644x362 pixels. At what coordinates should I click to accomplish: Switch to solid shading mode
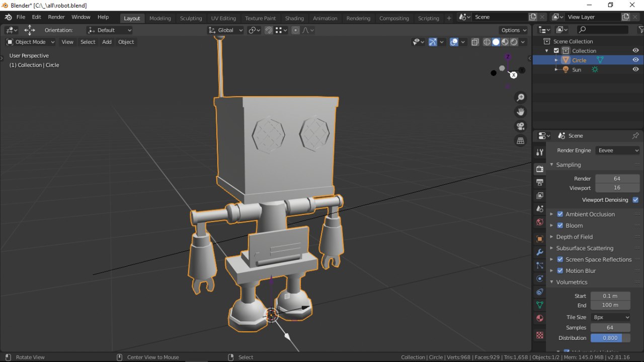pos(496,42)
